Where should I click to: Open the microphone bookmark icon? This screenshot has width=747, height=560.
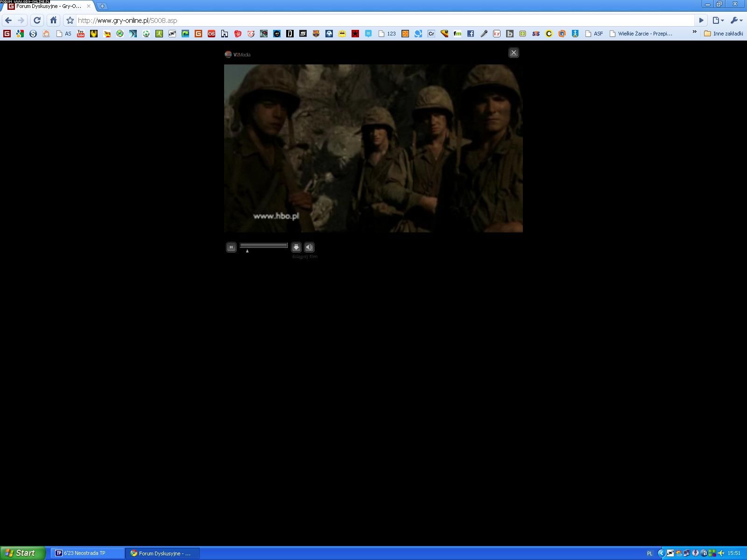pyautogui.click(x=484, y=34)
